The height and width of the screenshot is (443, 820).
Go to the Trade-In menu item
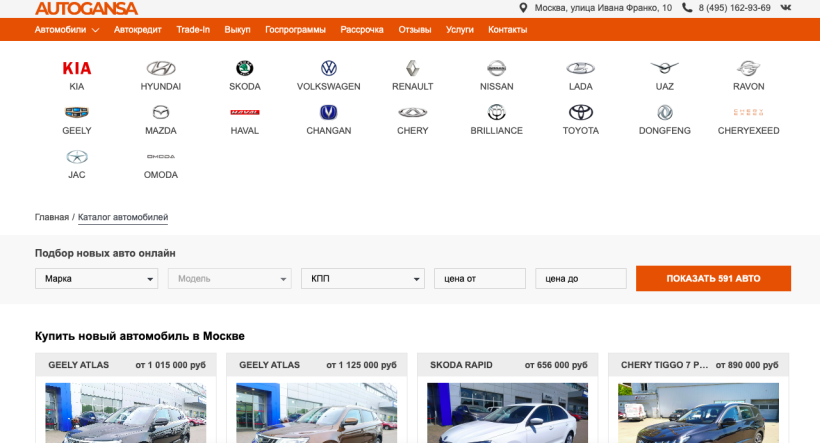193,30
